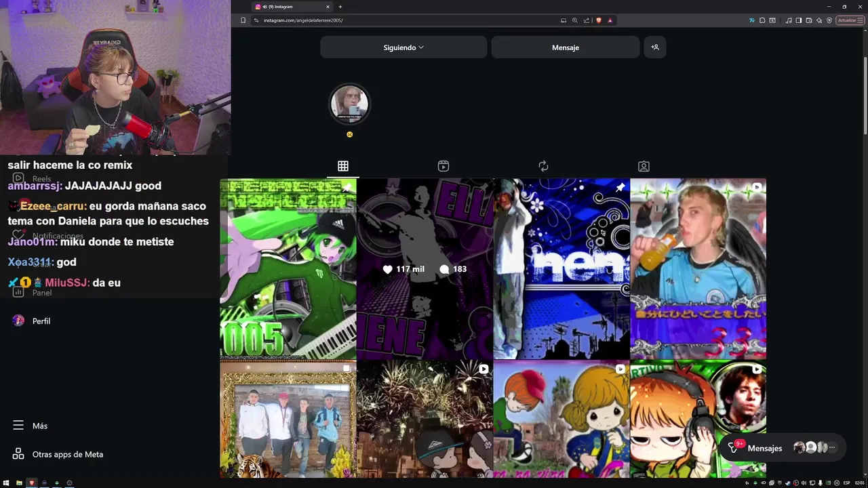Click the Brave Rewards triangle icon
Screen dimensions: 868x488
click(610, 20)
